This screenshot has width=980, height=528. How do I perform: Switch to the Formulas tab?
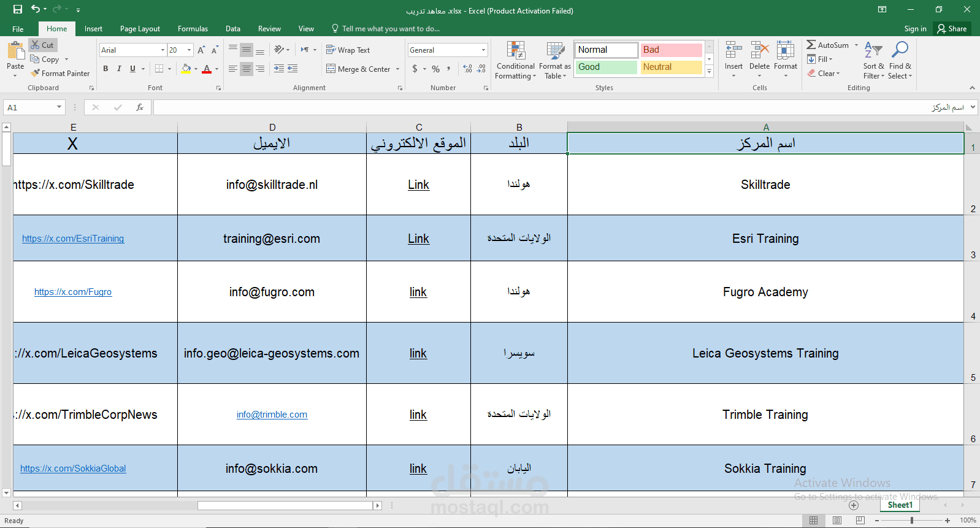193,29
